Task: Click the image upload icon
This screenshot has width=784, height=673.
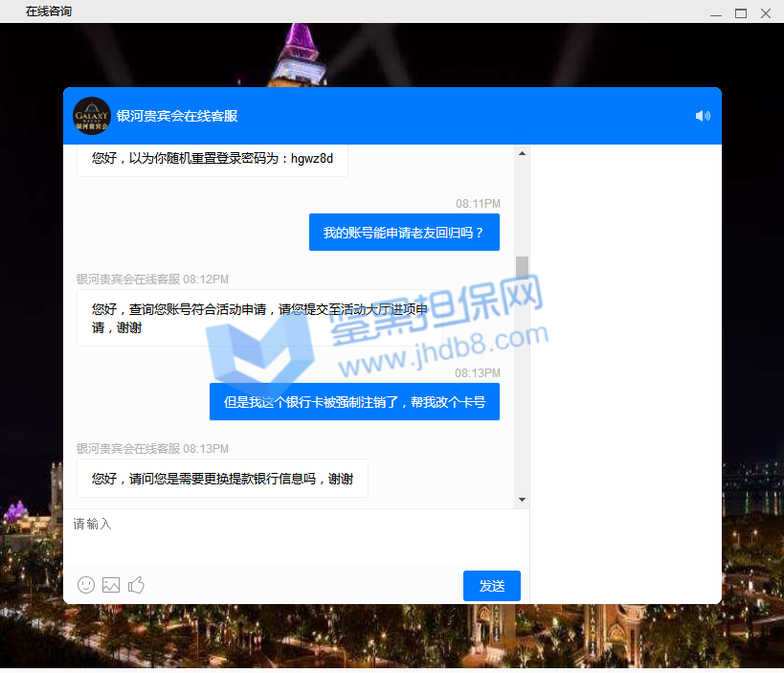Action: [111, 584]
